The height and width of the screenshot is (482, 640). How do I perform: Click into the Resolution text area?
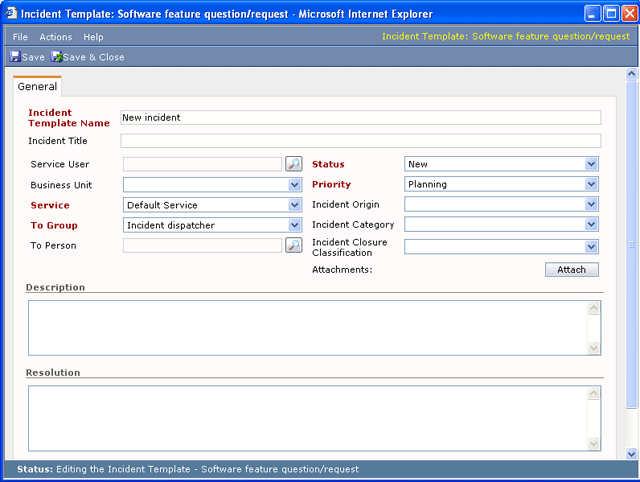308,418
